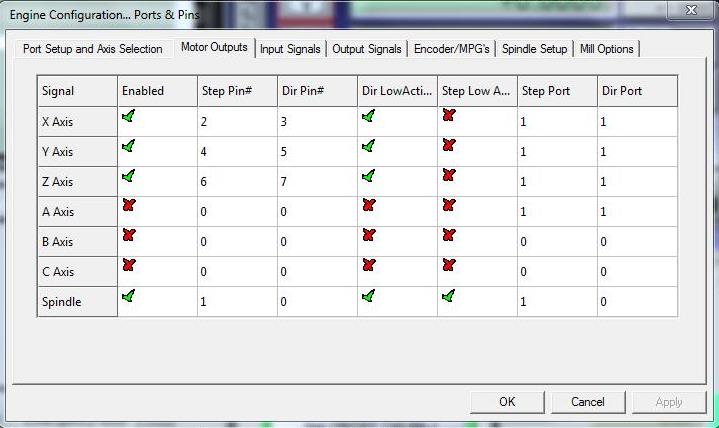Toggle C Axis Enabled red cross
Viewport: 719px width, 428px height.
pyautogui.click(x=129, y=266)
